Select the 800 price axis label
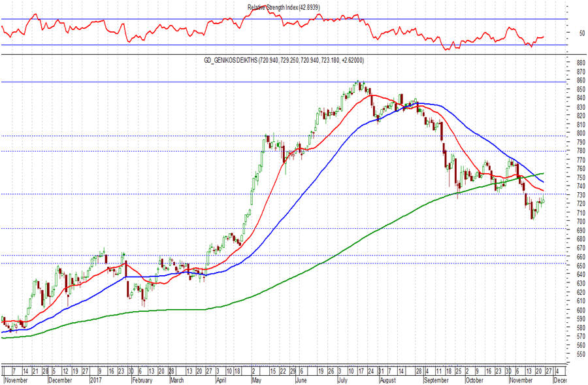Screen dimensions: 588x385 click(581, 133)
